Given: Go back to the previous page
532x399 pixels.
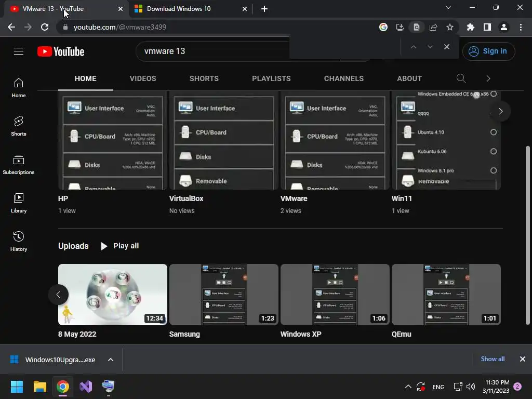Looking at the screenshot, I should [x=11, y=27].
